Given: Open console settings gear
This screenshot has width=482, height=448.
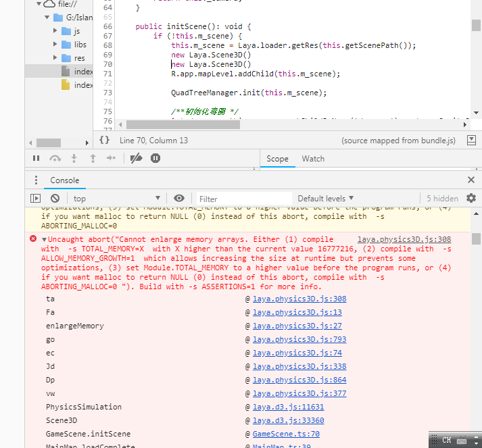Looking at the screenshot, I should click(471, 198).
